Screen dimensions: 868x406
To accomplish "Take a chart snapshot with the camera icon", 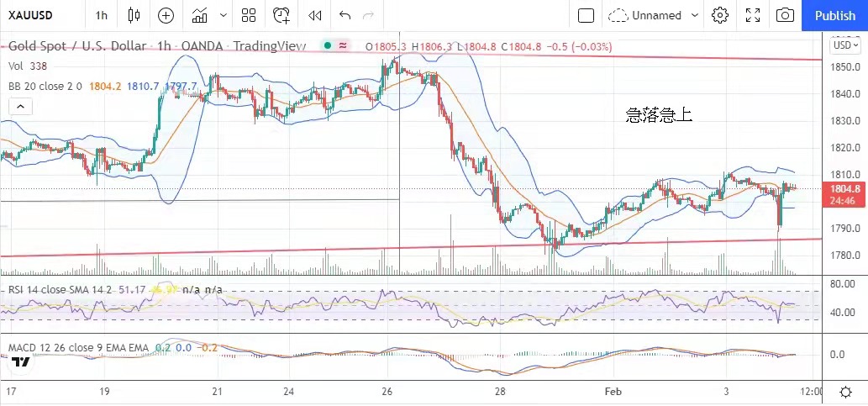I will coord(785,15).
